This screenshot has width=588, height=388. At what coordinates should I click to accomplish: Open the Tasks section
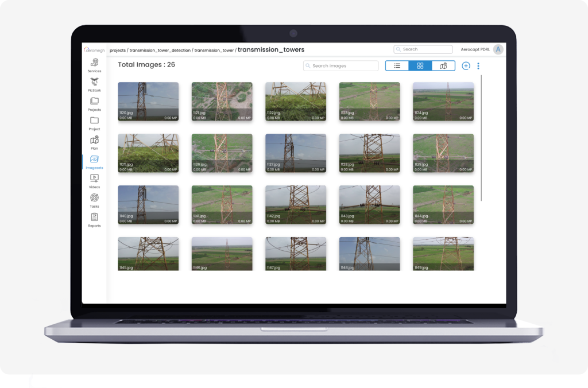pyautogui.click(x=94, y=200)
